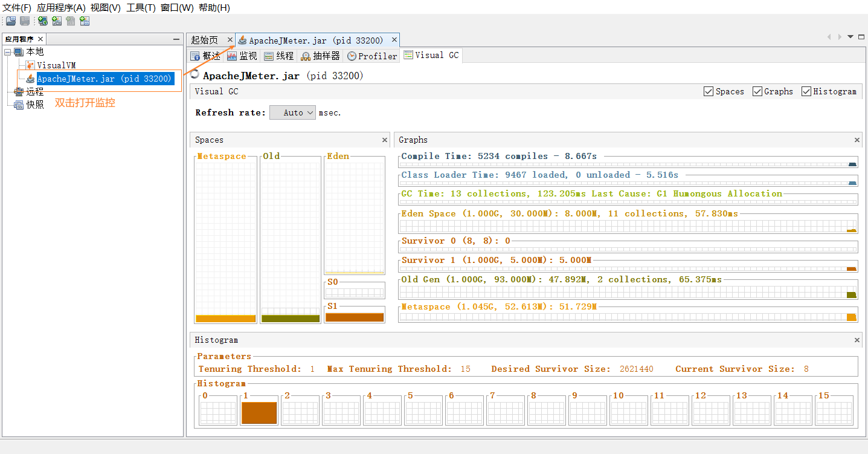This screenshot has height=454, width=868.
Task: Select the VisualVM tree node
Action: click(56, 65)
